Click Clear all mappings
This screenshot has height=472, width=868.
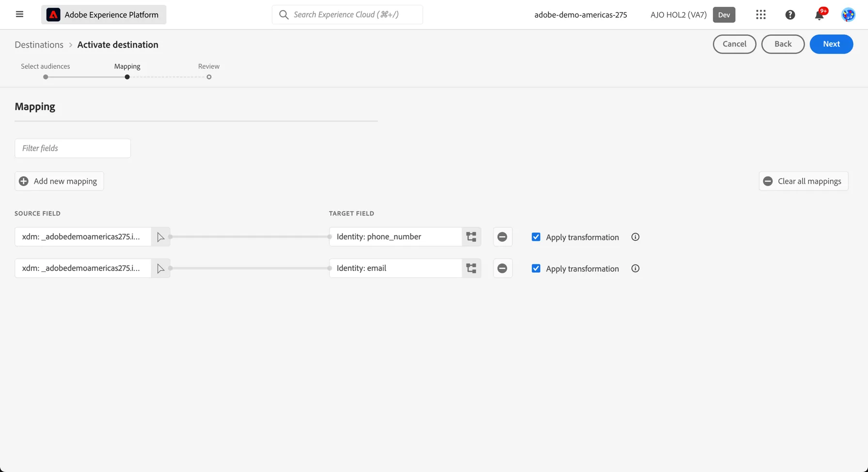pyautogui.click(x=804, y=181)
